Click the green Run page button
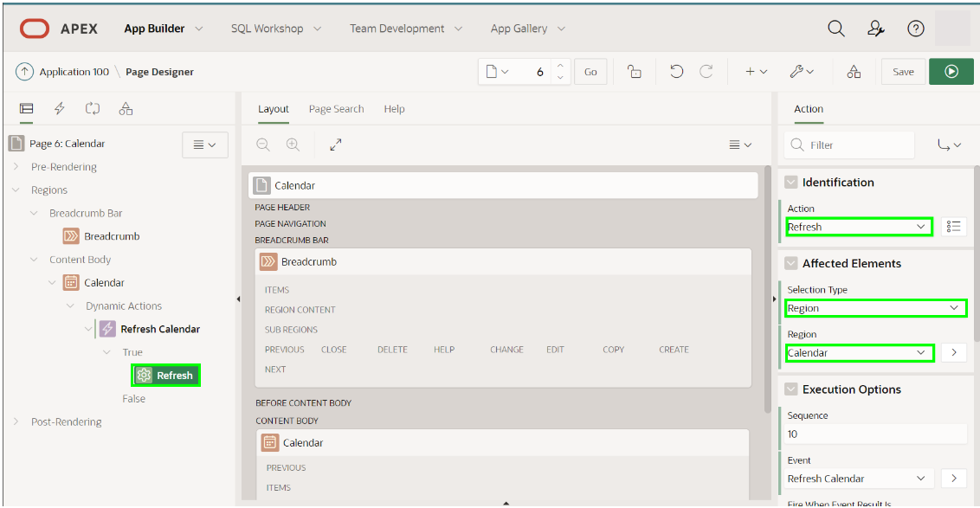Image resolution: width=980 pixels, height=508 pixels. tap(951, 72)
